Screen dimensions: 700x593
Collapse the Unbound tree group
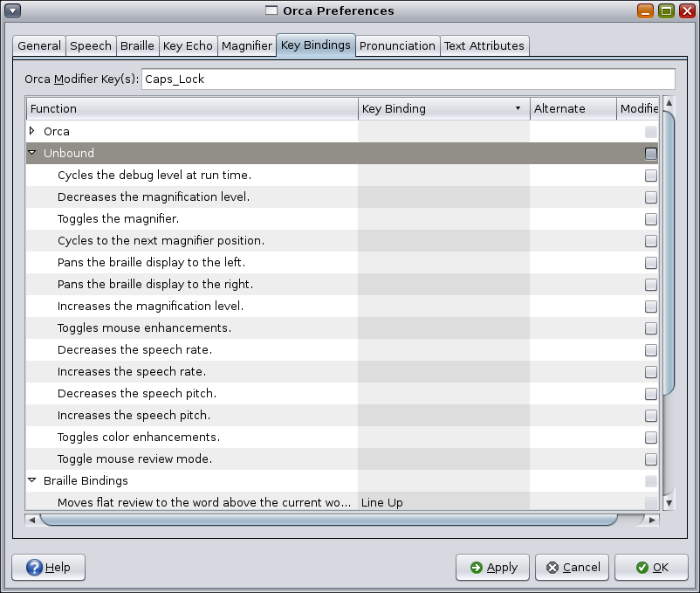tap(31, 153)
